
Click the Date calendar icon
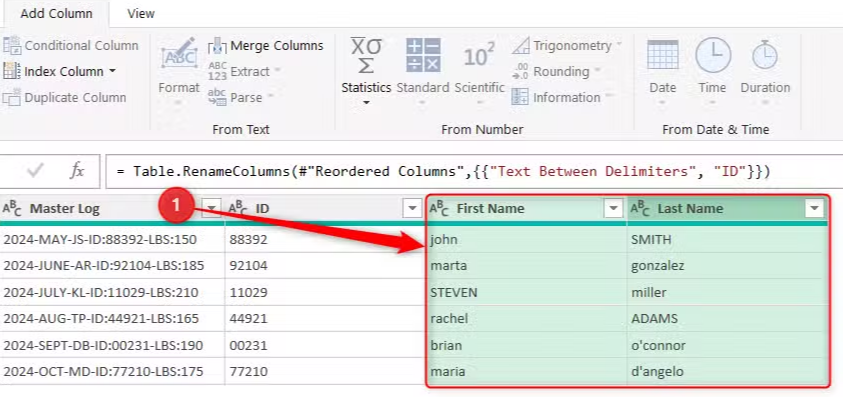(662, 54)
